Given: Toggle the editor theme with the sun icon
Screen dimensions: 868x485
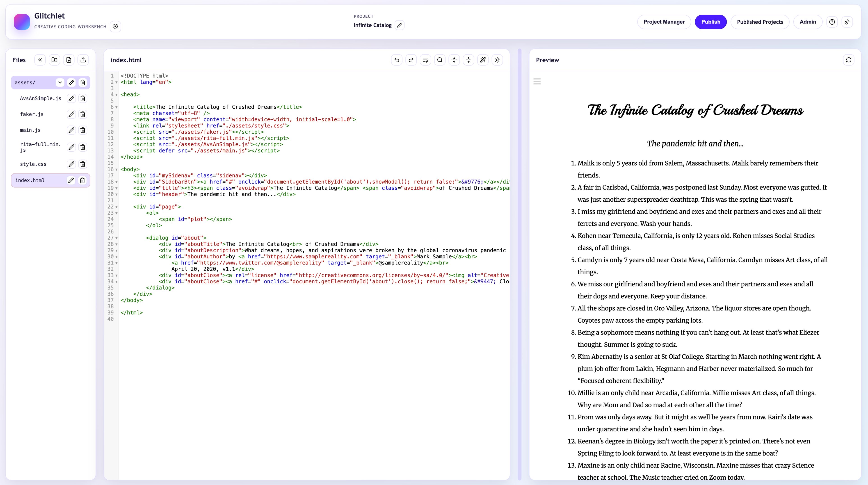Looking at the screenshot, I should [x=497, y=60].
